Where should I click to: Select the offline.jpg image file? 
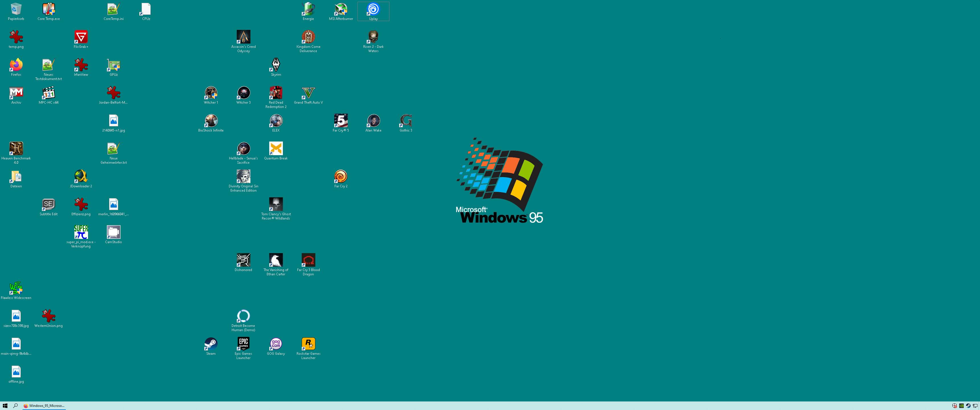pyautogui.click(x=16, y=372)
